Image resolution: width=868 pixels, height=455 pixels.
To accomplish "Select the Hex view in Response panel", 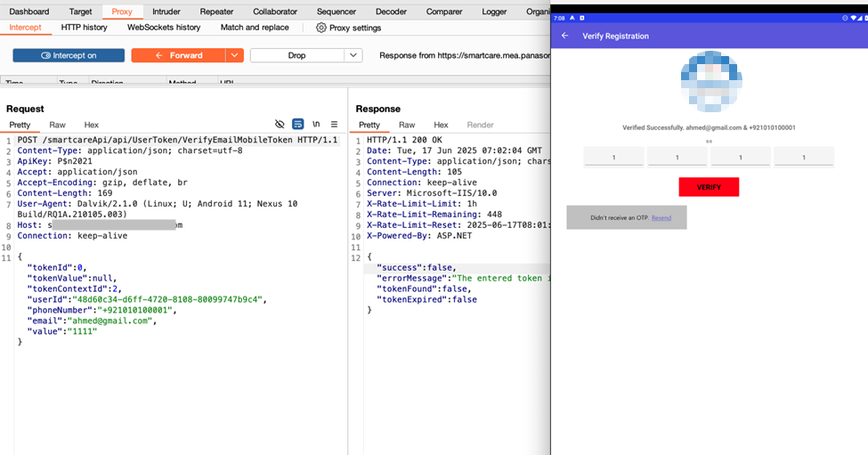I will (441, 126).
